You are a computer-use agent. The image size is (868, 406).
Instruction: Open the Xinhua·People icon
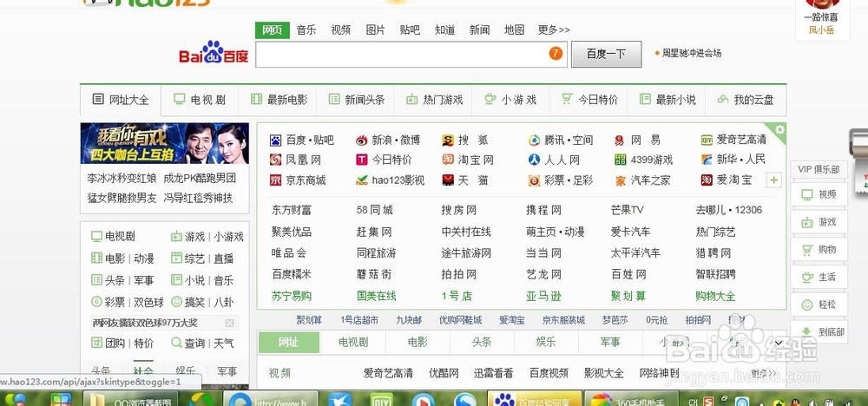(707, 160)
